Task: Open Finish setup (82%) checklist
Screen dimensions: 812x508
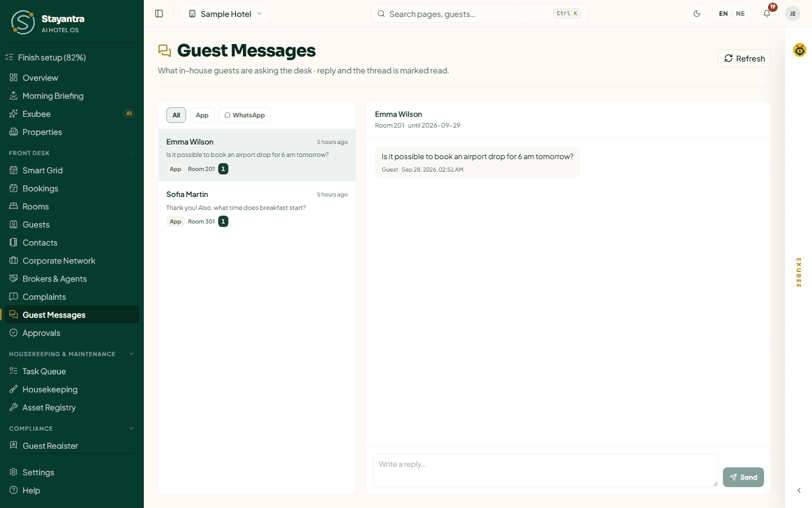Action: [72, 58]
